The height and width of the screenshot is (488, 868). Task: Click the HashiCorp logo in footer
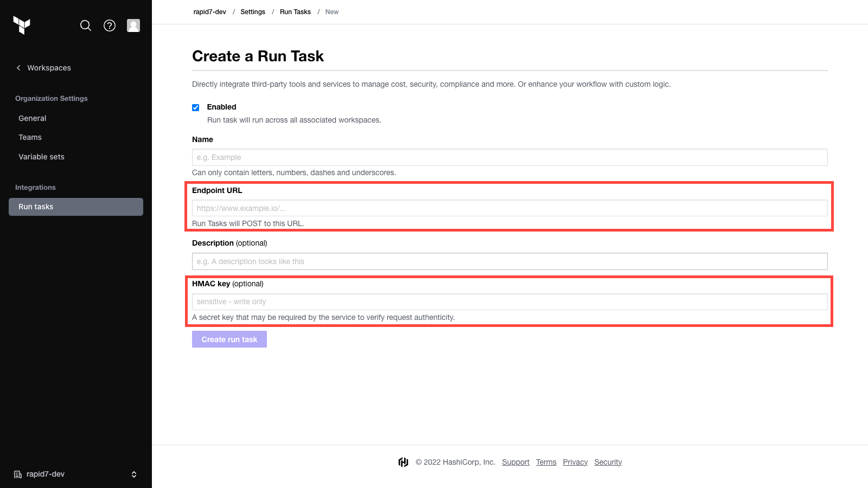pos(403,462)
